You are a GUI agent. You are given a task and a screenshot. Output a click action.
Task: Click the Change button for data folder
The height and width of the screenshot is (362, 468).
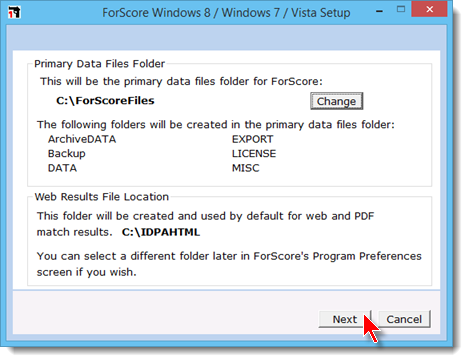(x=336, y=101)
